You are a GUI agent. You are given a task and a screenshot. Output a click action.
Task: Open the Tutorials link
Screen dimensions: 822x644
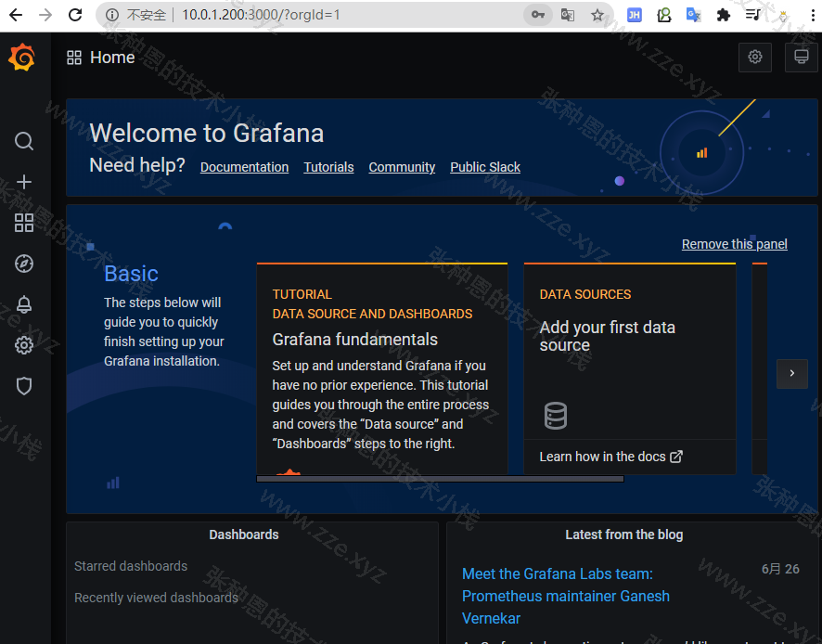(328, 167)
